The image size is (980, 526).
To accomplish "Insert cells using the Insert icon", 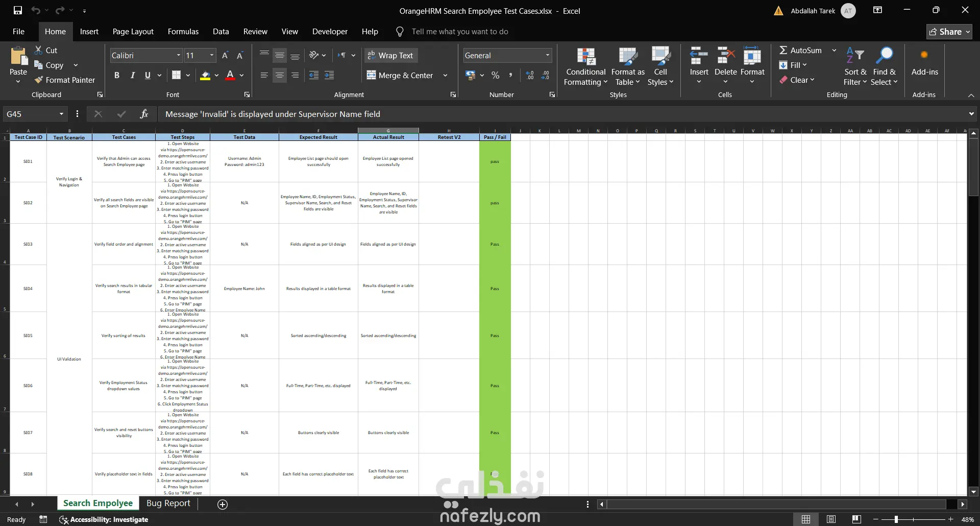I will [x=699, y=56].
